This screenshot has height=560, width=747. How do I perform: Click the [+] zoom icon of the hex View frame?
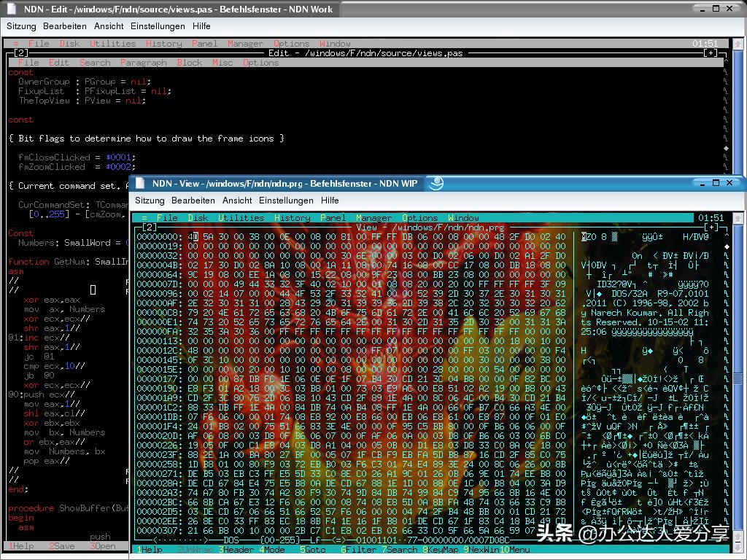[x=710, y=227]
